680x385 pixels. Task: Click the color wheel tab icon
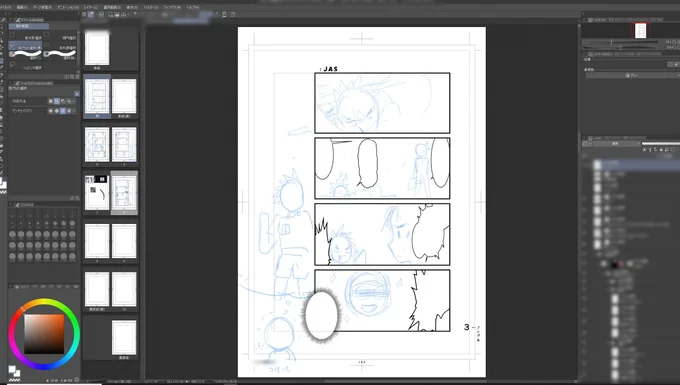point(16,287)
